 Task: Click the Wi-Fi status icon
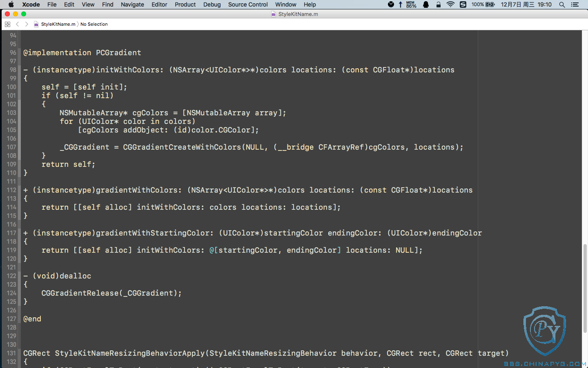pos(450,4)
